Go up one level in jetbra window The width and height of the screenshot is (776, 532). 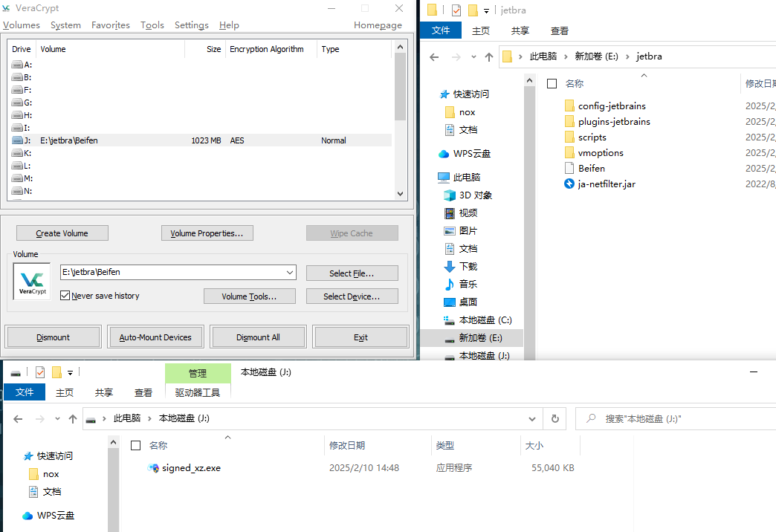click(x=489, y=57)
